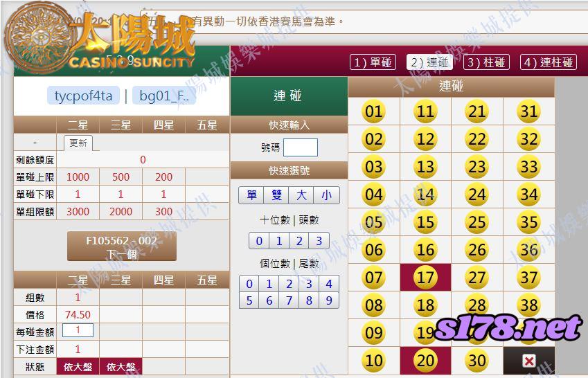
Task: Select units digit 9 under 個位數
Action: click(x=329, y=300)
